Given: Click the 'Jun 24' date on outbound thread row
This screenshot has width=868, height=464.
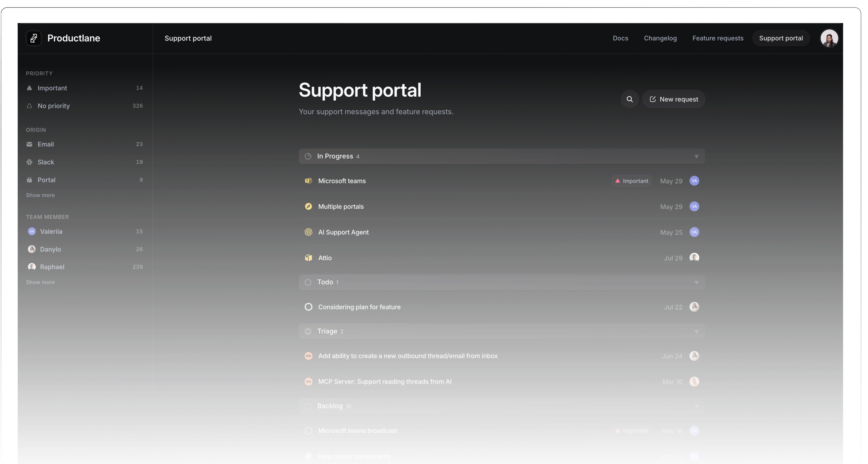Looking at the screenshot, I should click(x=671, y=356).
